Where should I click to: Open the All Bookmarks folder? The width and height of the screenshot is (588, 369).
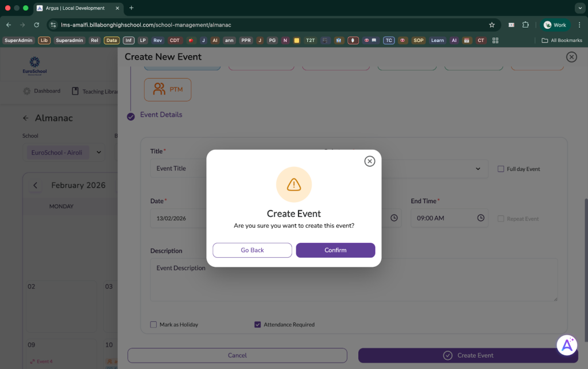point(562,40)
